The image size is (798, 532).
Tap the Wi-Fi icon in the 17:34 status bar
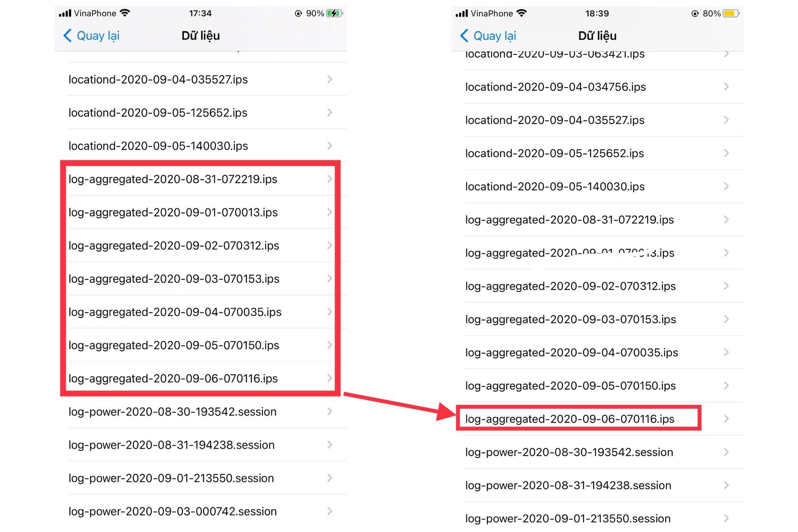coord(125,13)
